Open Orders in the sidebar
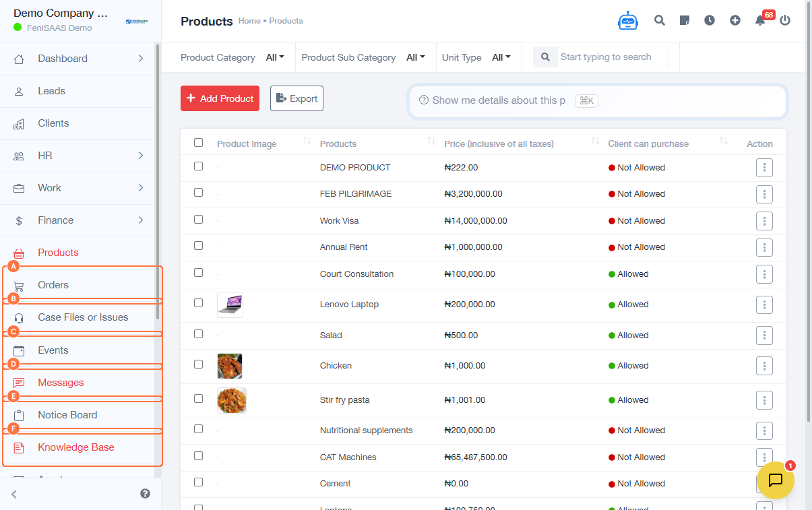The width and height of the screenshot is (812, 510). pos(53,285)
